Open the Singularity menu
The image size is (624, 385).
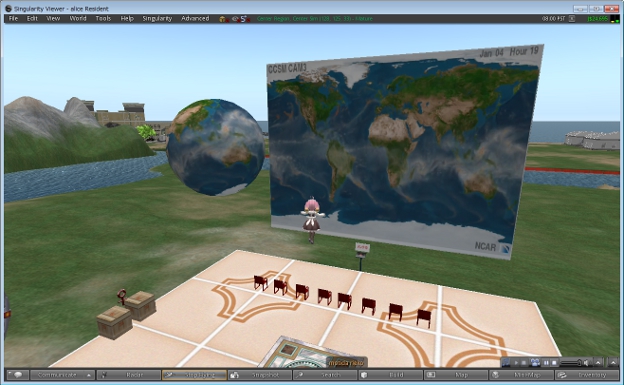coord(157,18)
